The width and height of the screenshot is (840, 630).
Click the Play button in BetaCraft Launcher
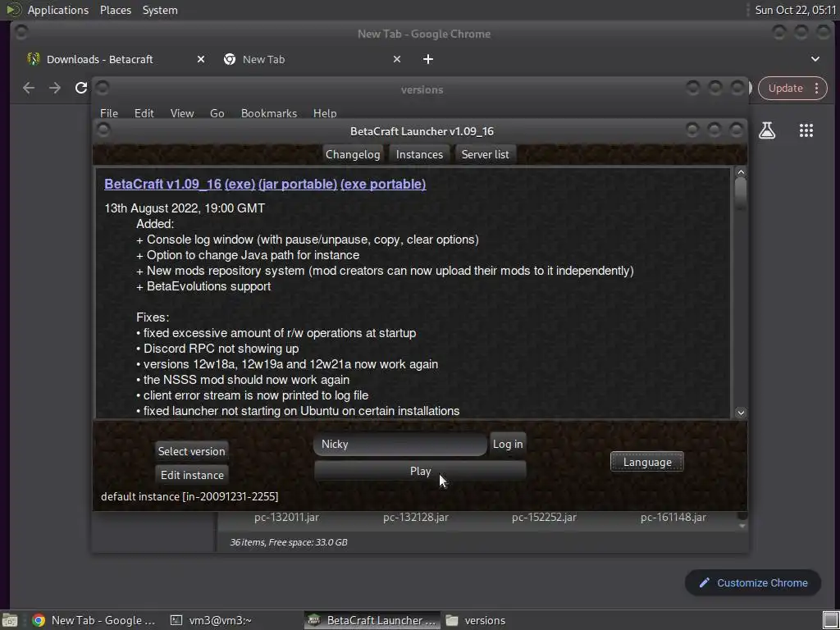point(420,471)
